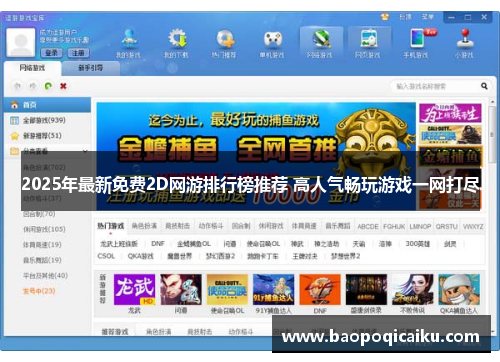Open the purple banner thumbnail at right
Viewport: 500px width, 362px height.
pos(450,113)
